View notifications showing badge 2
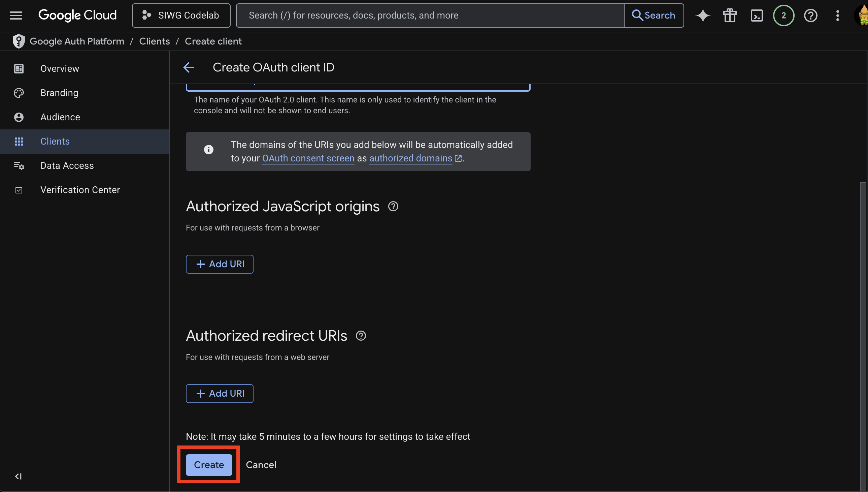Image resolution: width=868 pixels, height=492 pixels. point(783,15)
